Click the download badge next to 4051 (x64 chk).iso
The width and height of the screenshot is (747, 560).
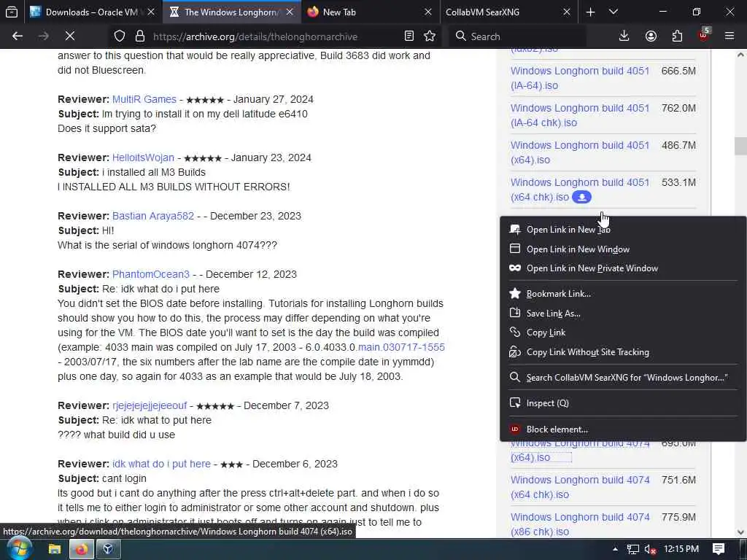581,197
